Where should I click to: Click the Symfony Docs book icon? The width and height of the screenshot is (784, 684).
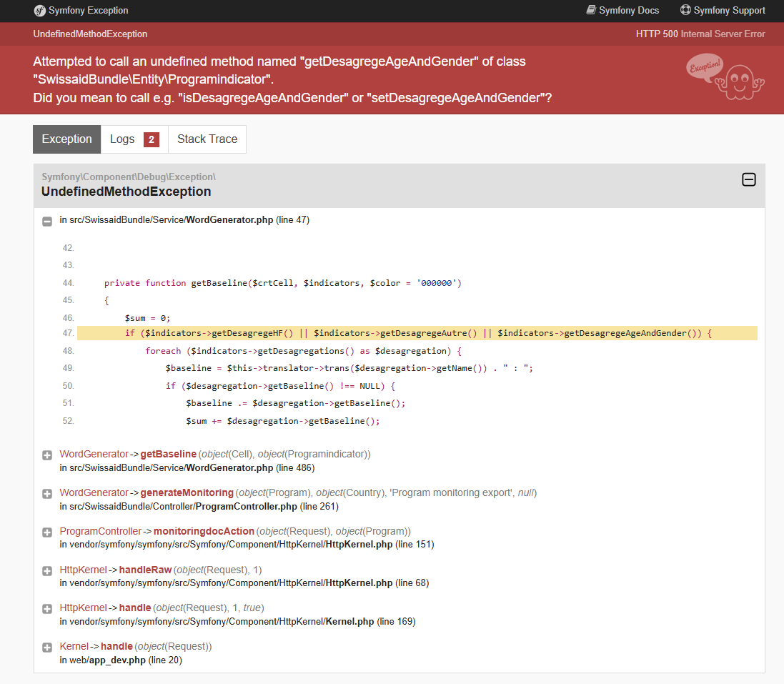click(591, 10)
